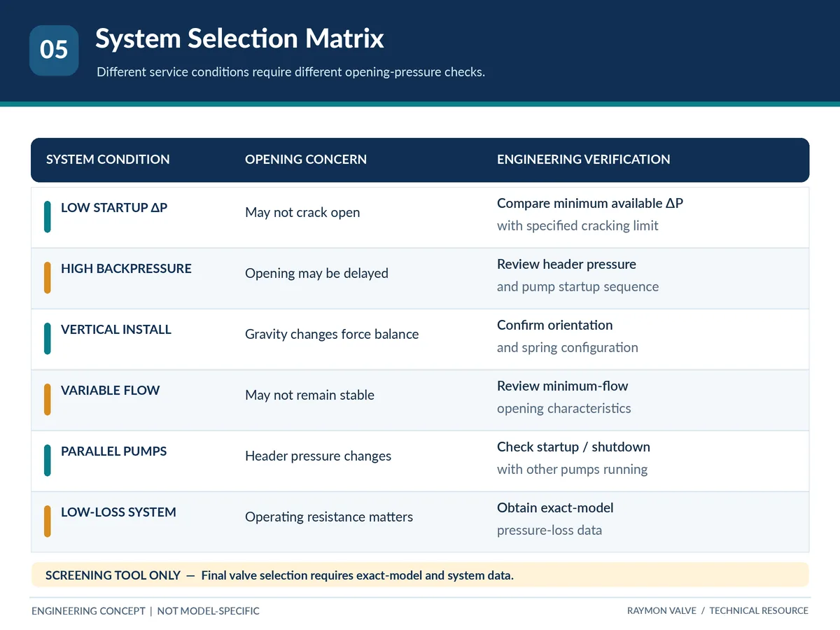This screenshot has width=840, height=630.
Task: Click 'Check startup / shutdown' text
Action: coord(573,447)
